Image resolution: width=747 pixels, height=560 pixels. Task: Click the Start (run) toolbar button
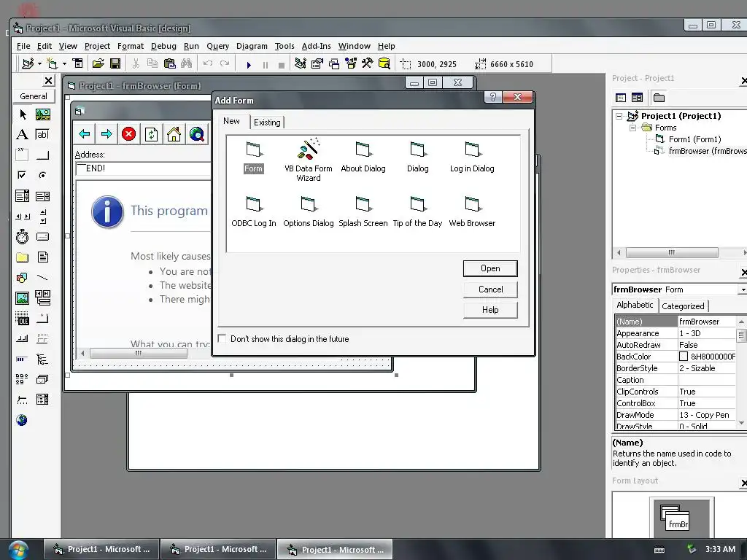coord(249,64)
